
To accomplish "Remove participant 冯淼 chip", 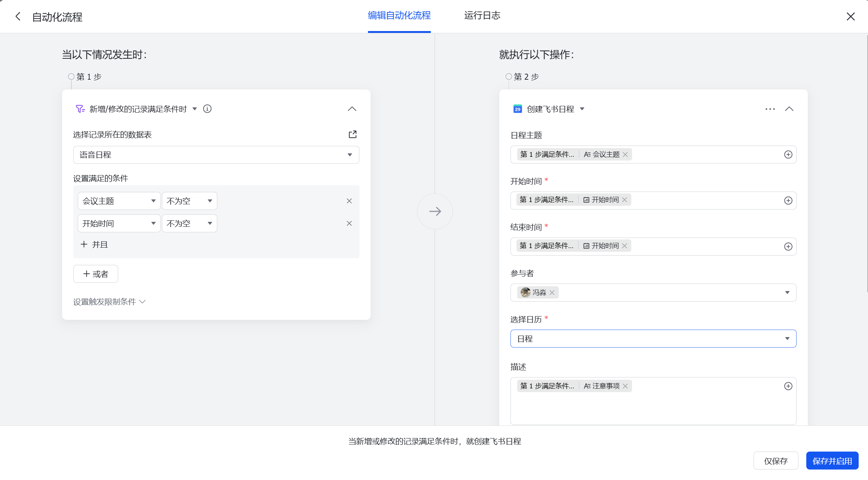I will 552,293.
